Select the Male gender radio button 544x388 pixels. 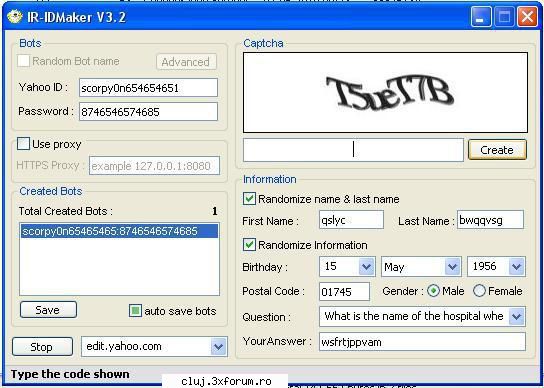tap(433, 291)
